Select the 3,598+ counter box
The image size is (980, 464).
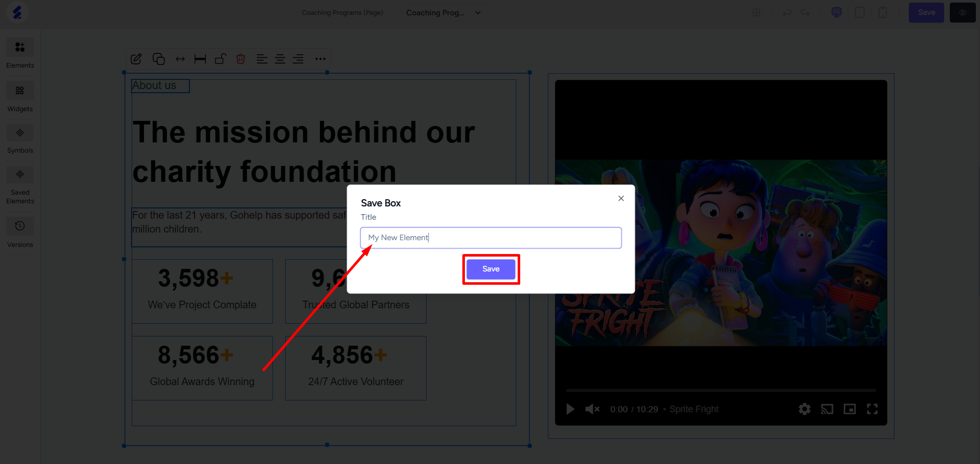pos(202,291)
